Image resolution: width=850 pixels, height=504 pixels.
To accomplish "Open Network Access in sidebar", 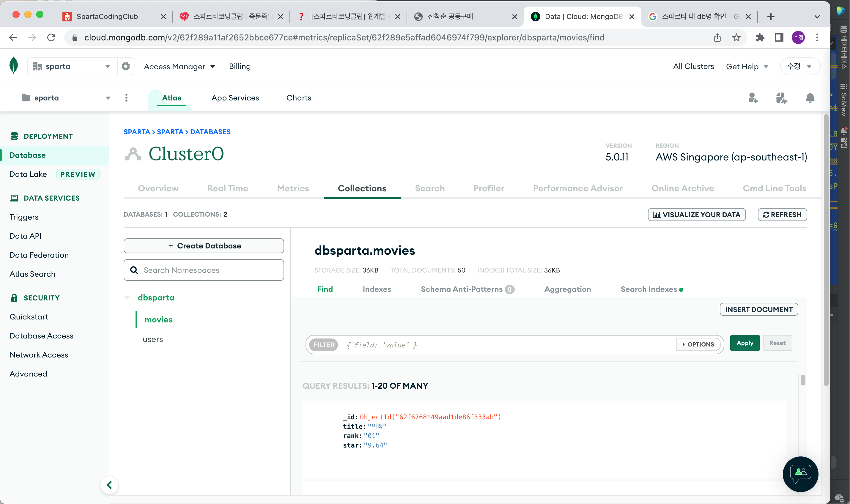I will point(39,355).
